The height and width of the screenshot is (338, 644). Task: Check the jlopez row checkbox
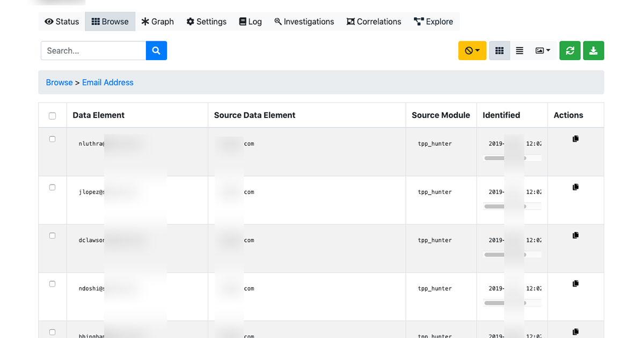pos(52,187)
